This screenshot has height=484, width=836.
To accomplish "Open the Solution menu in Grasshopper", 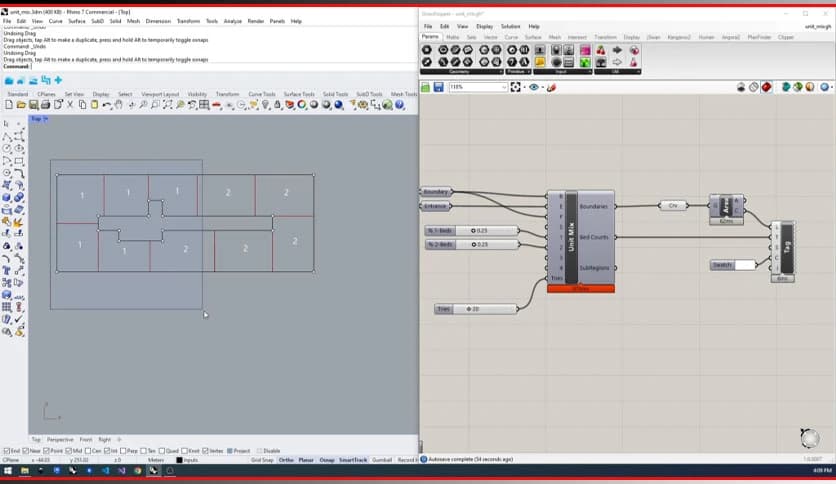I will coord(510,26).
